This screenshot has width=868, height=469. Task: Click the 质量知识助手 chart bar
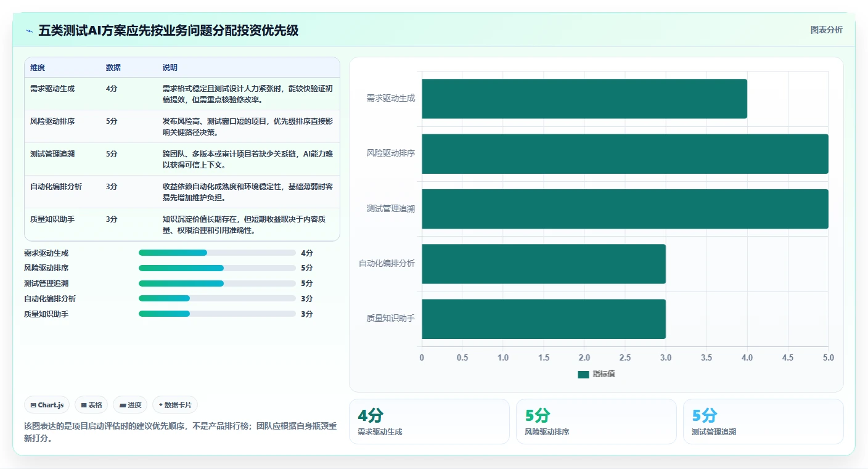[544, 319]
